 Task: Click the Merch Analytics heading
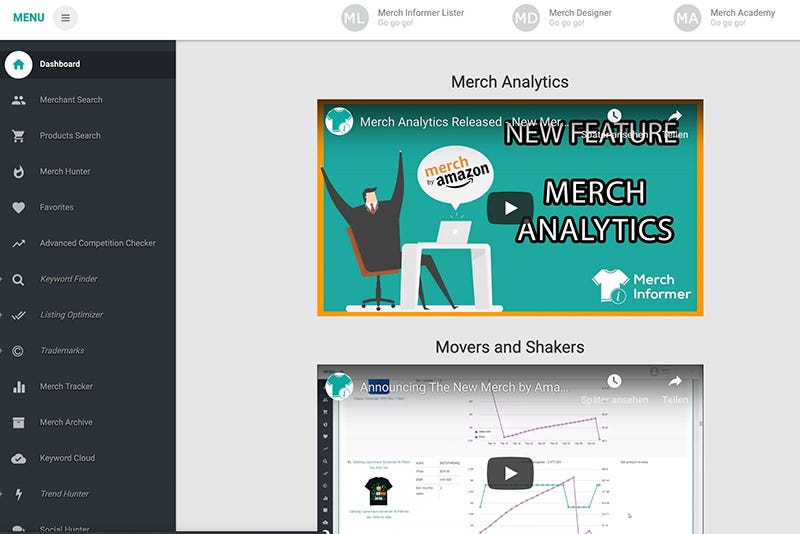(x=510, y=82)
